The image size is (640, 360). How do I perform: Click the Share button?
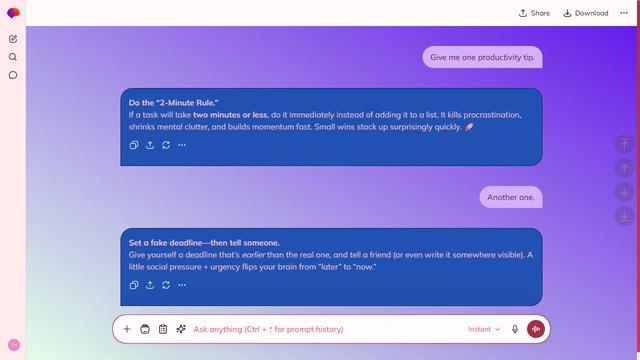click(534, 13)
